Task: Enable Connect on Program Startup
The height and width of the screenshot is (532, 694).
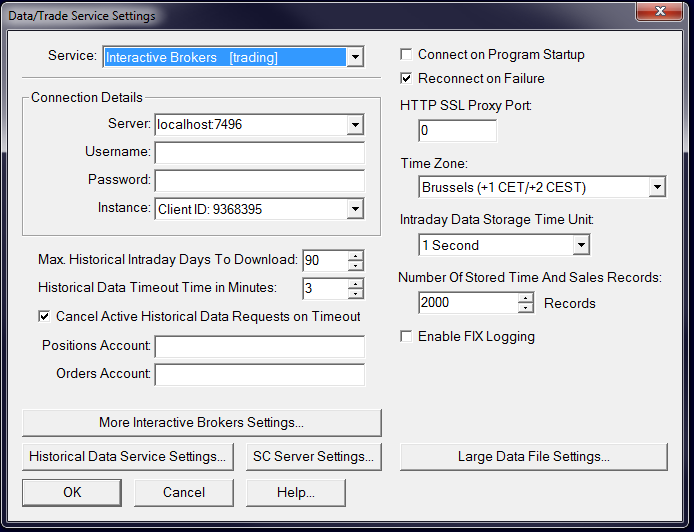Action: tap(406, 55)
